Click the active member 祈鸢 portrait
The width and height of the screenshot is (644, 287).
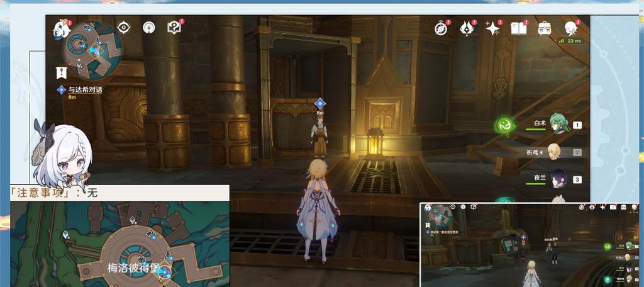point(553,151)
